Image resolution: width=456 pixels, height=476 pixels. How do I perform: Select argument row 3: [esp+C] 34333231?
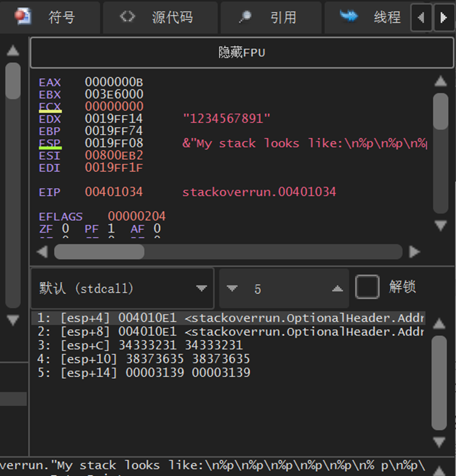pyautogui.click(x=228, y=345)
